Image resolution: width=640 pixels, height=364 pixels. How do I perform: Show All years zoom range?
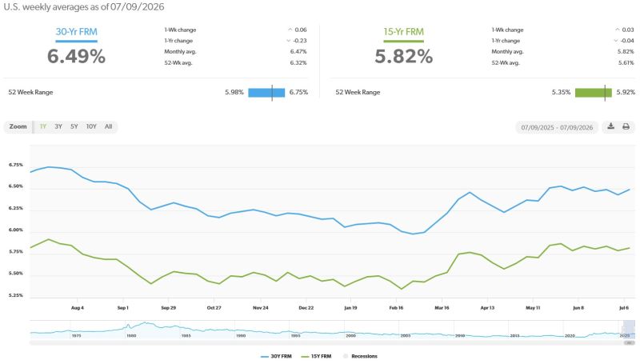(x=108, y=126)
